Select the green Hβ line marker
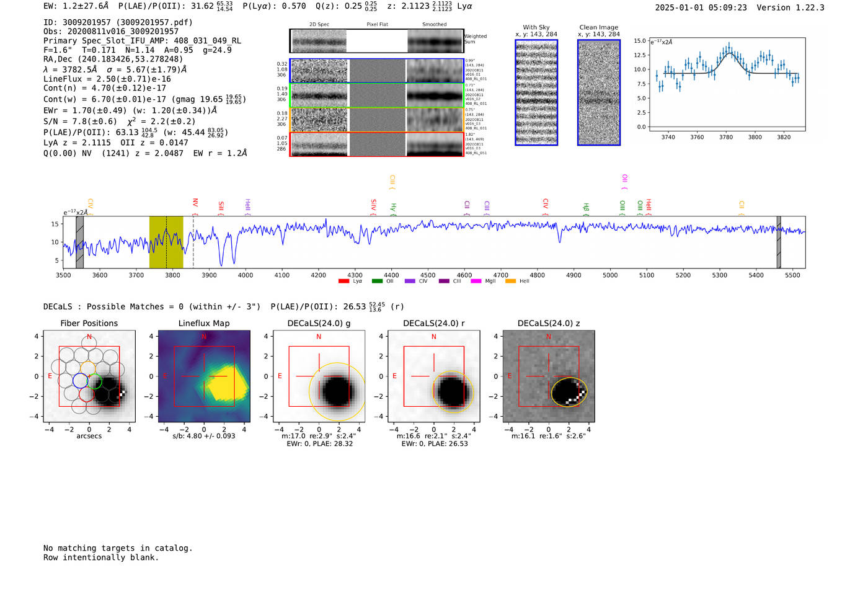Image resolution: width=868 pixels, height=591 pixels. pos(586,208)
